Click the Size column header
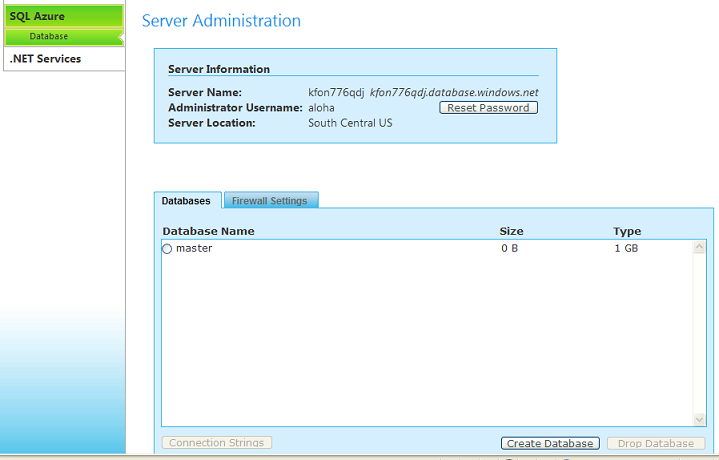Viewport: 719px width, 460px height. tap(511, 231)
